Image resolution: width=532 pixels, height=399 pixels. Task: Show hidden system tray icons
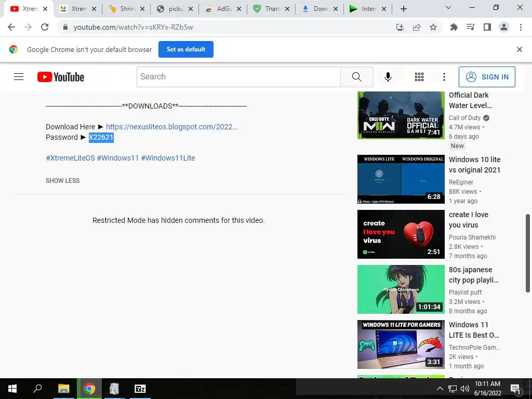coord(440,389)
